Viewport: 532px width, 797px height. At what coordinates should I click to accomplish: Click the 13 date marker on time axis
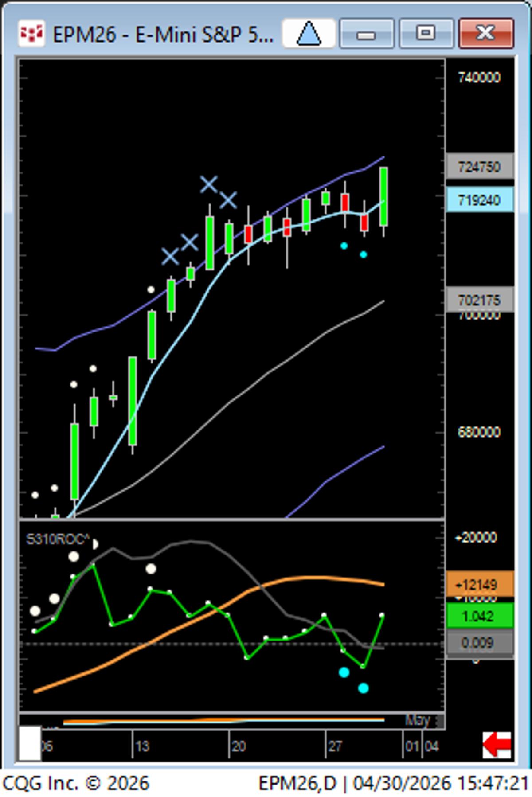(142, 746)
